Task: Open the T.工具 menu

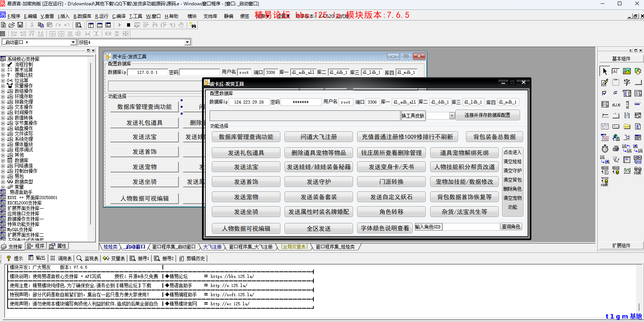Action: tap(135, 16)
